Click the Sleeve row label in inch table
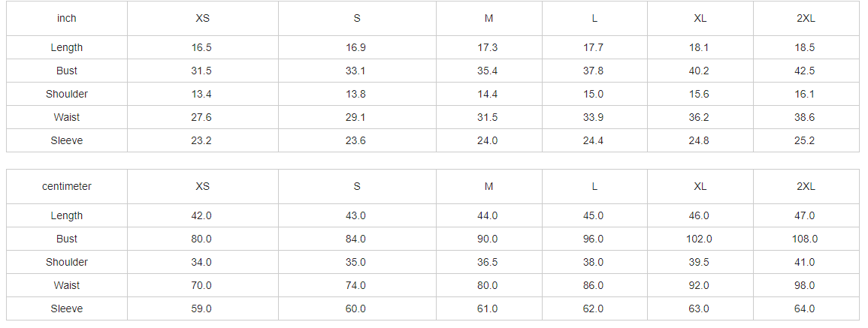This screenshot has width=868, height=328. 67,140
